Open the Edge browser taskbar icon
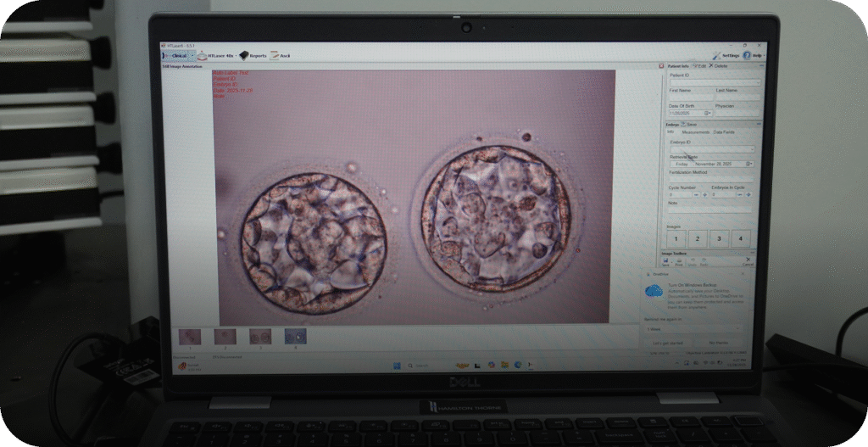Screen dimensions: 868x447 coord(518,365)
